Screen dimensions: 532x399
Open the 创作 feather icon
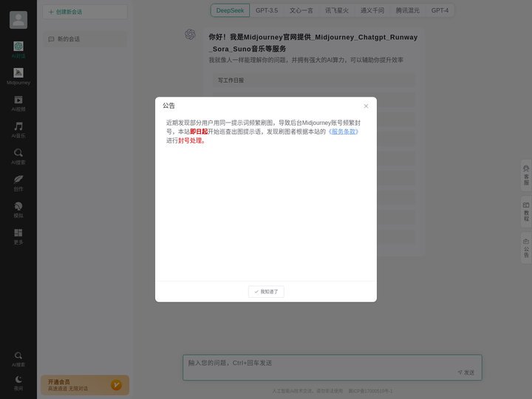point(18,179)
